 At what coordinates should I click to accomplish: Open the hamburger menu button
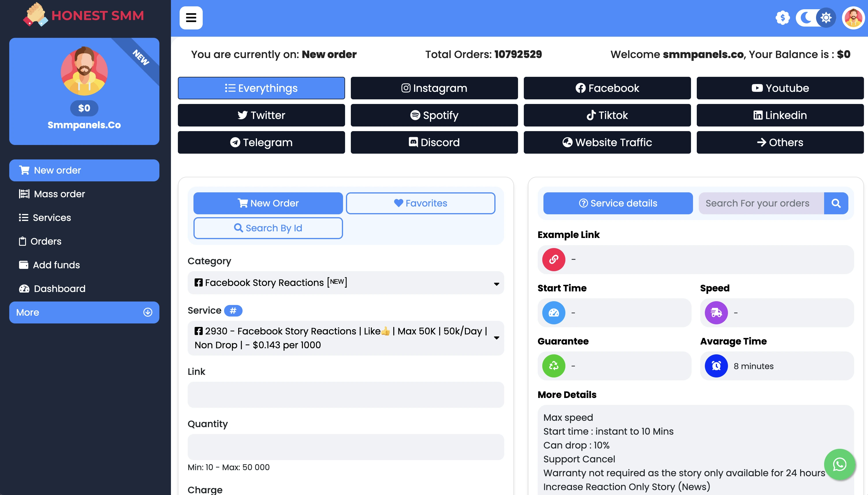point(191,18)
